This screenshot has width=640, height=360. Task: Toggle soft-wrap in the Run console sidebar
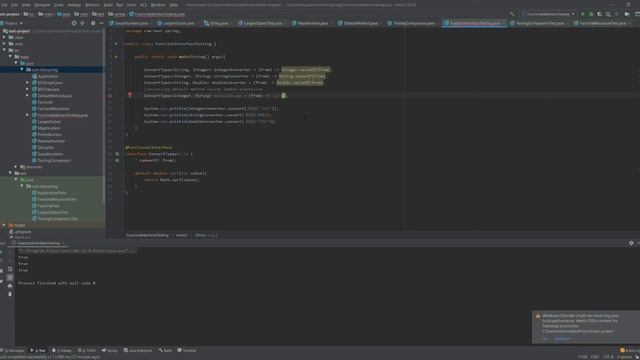click(x=10, y=269)
